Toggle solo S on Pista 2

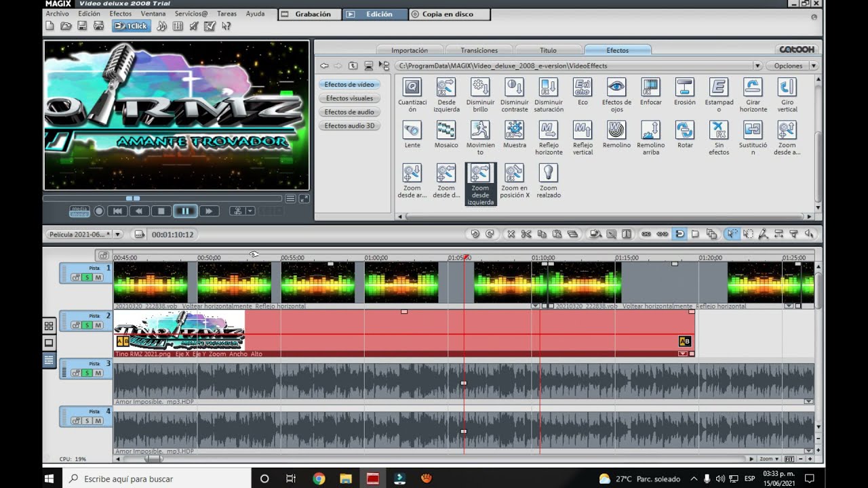(87, 325)
